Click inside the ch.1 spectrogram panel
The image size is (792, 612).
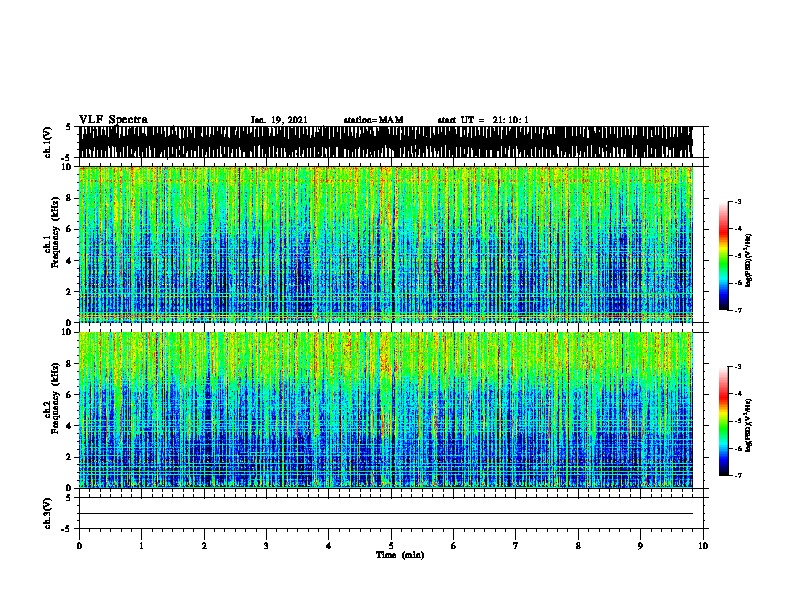coord(386,244)
